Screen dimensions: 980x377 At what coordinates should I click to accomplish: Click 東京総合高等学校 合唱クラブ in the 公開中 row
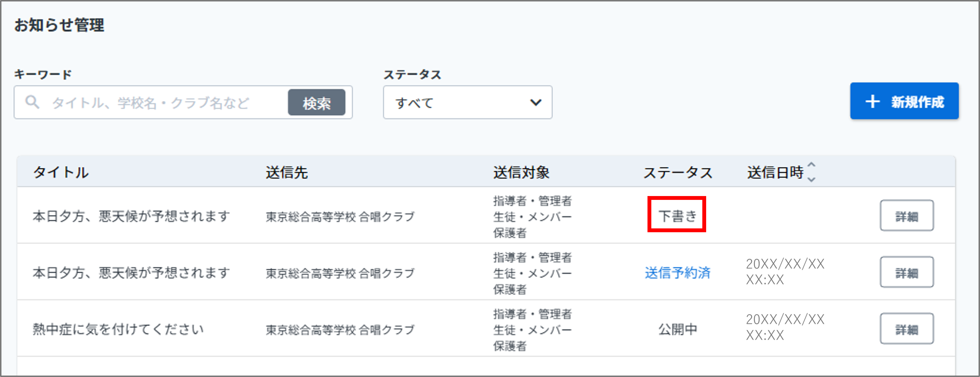point(340,330)
